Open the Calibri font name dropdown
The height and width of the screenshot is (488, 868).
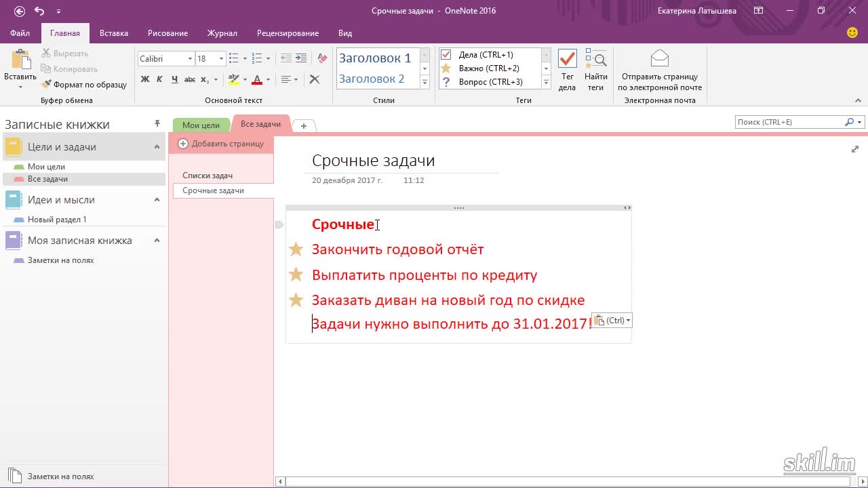click(x=190, y=59)
